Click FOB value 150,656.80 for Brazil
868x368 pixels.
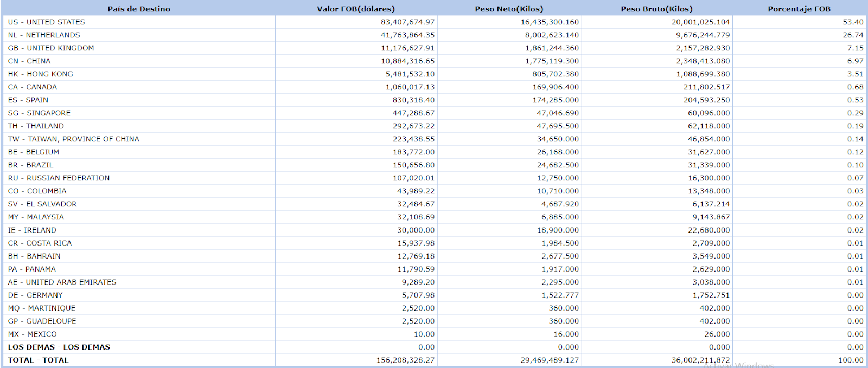click(x=413, y=165)
